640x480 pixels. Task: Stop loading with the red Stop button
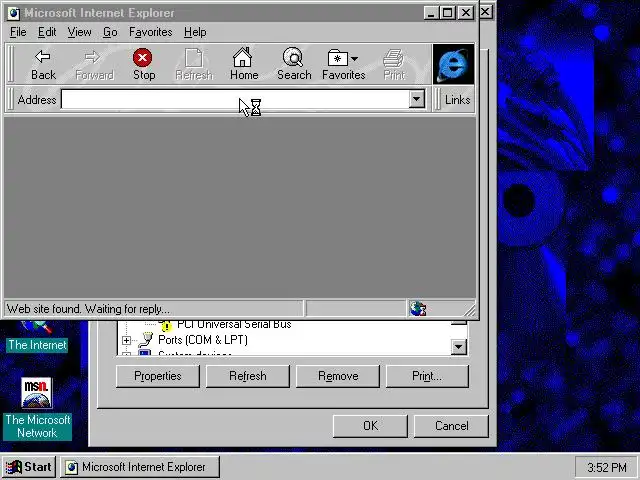144,64
